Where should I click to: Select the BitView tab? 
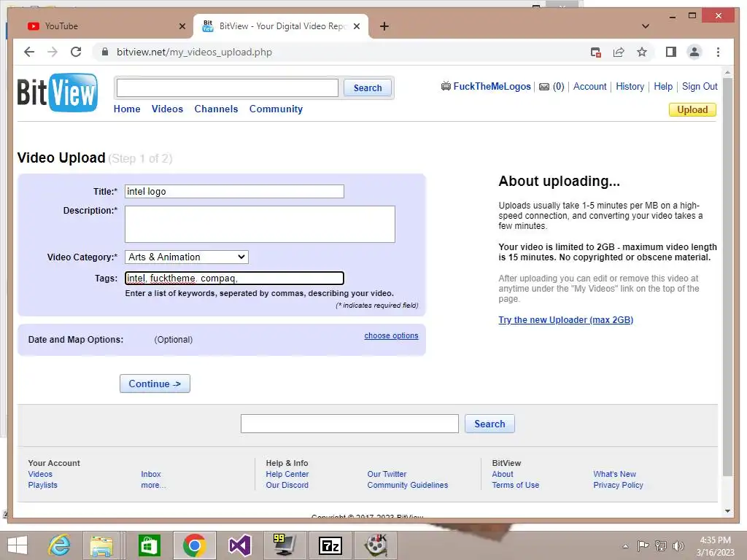tap(281, 26)
